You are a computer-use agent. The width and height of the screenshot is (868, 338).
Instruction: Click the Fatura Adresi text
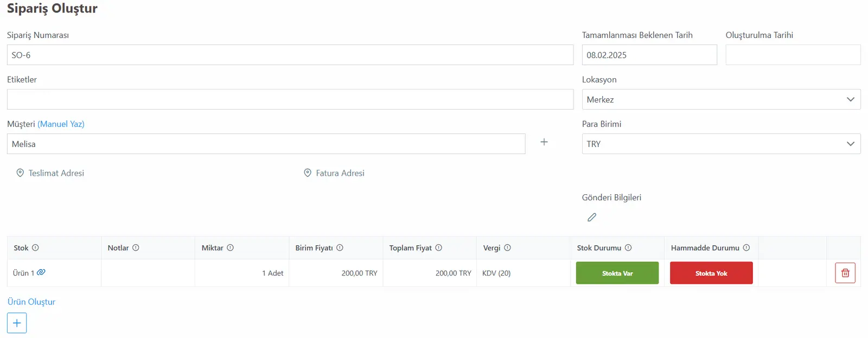tap(340, 173)
